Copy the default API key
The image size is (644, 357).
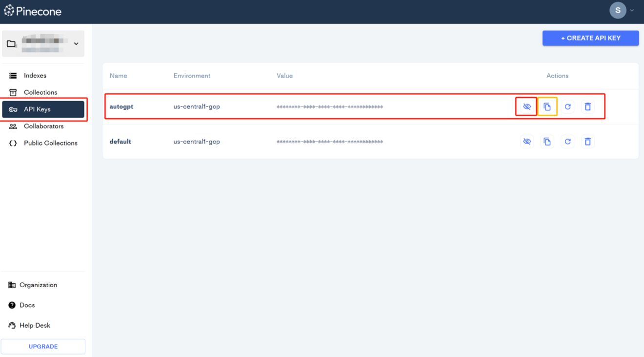(547, 142)
